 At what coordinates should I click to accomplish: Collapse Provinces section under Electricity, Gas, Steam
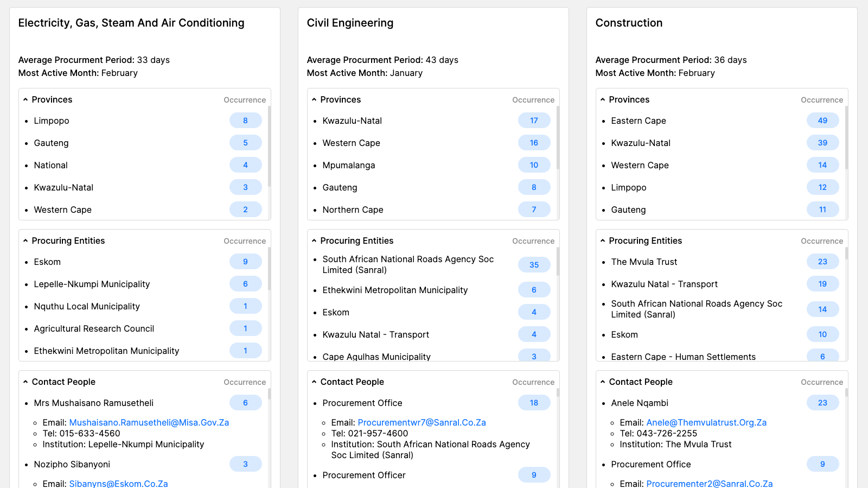click(25, 99)
